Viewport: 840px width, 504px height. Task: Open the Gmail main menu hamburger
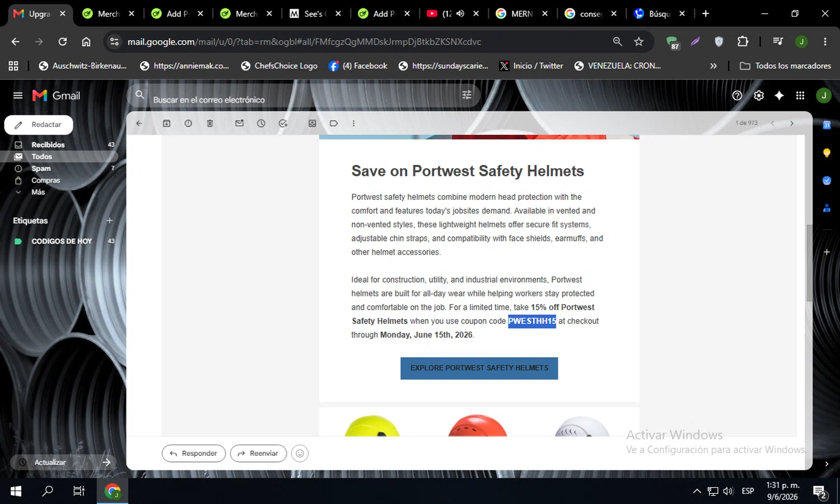pos(18,95)
